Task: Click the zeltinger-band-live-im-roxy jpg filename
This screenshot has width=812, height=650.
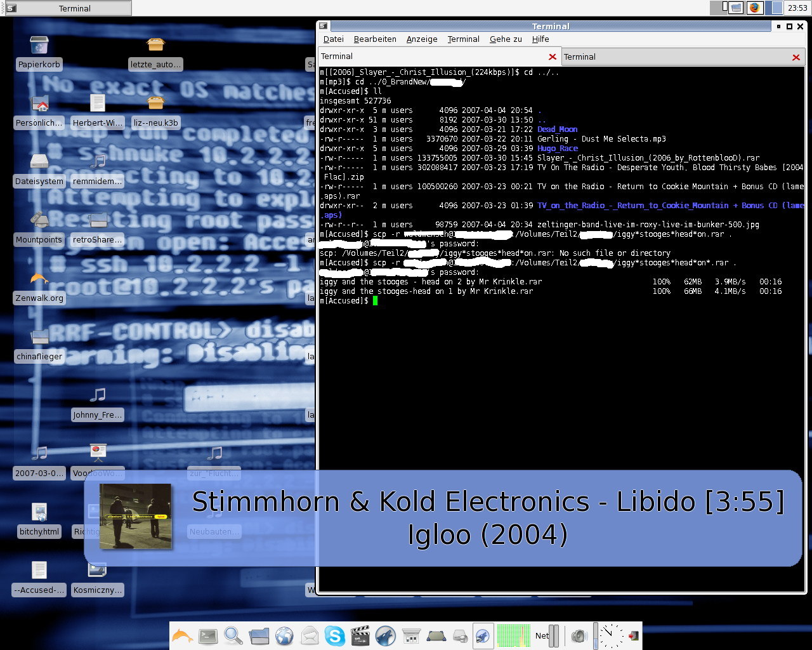Action: [648, 225]
